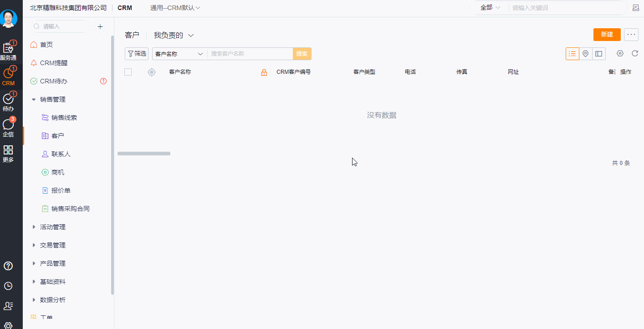
Task: Click the orange 搜索 button
Action: [302, 54]
